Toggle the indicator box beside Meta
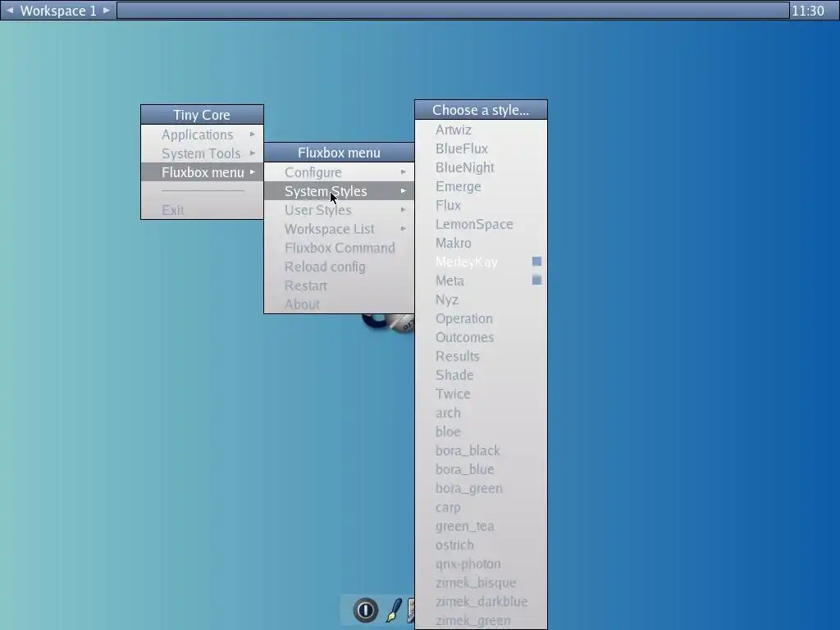The height and width of the screenshot is (630, 840). point(536,281)
